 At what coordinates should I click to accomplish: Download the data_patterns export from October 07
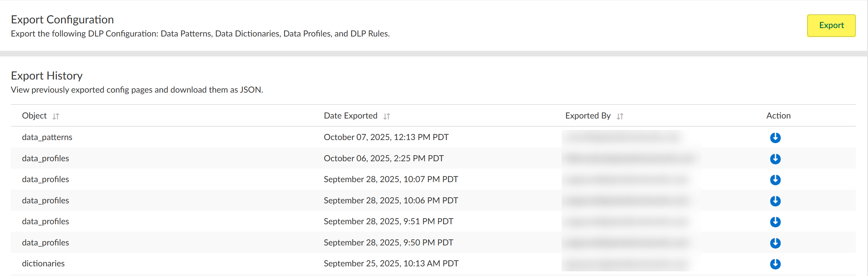pyautogui.click(x=775, y=138)
